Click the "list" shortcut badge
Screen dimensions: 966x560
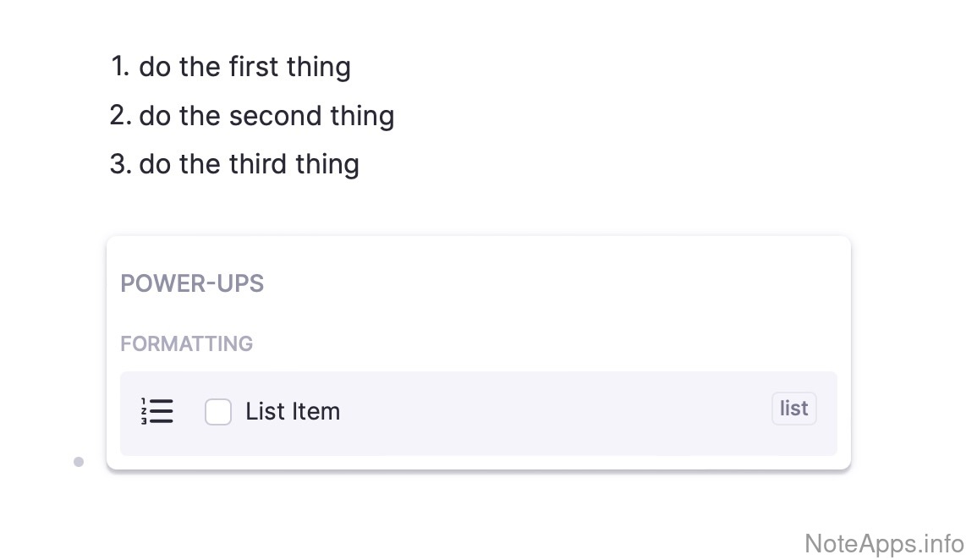[x=793, y=409]
